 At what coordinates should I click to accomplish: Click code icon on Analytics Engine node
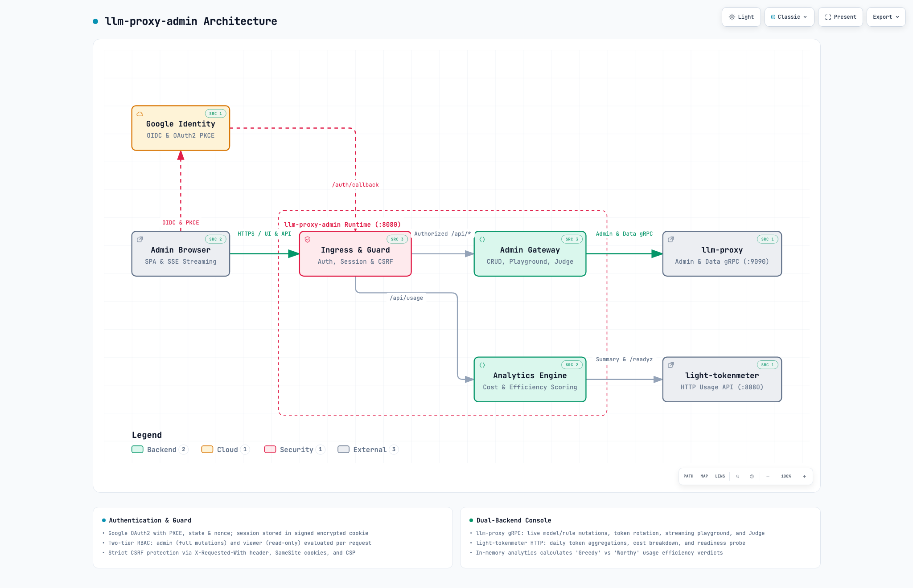pyautogui.click(x=482, y=365)
